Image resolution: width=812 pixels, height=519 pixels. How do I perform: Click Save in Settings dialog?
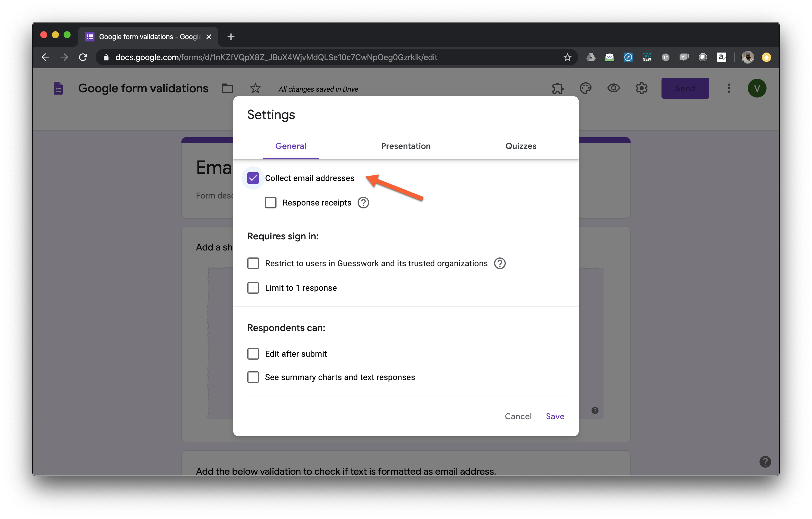point(555,417)
